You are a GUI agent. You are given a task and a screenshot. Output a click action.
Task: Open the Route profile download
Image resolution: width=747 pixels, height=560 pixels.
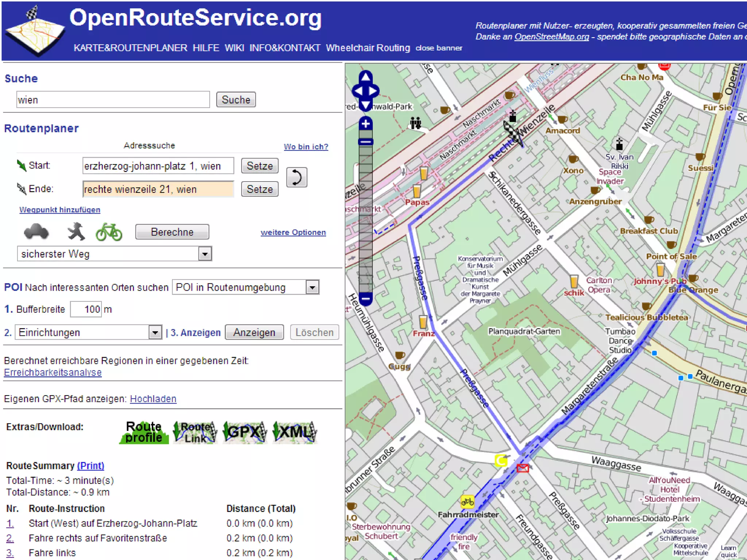[x=144, y=432]
